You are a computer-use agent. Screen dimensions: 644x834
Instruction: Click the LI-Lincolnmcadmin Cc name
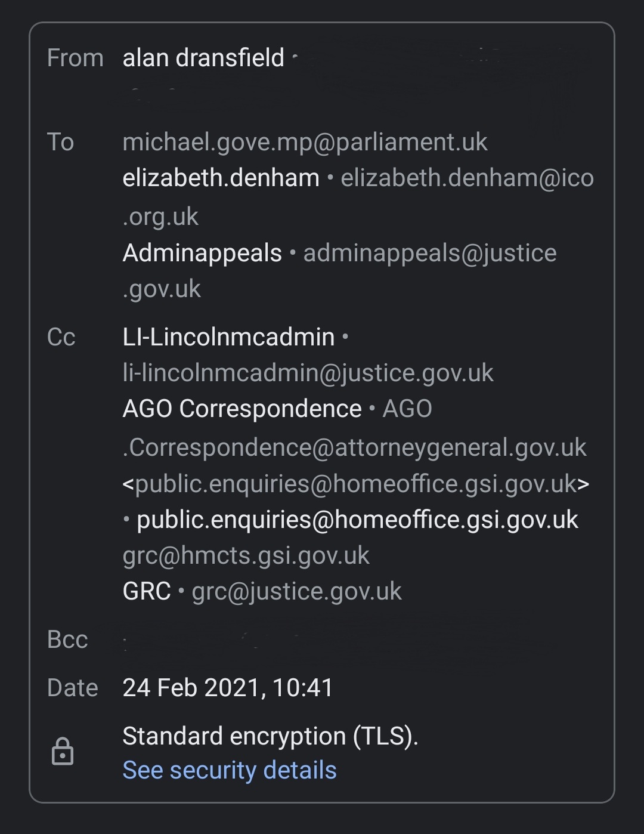pos(228,337)
